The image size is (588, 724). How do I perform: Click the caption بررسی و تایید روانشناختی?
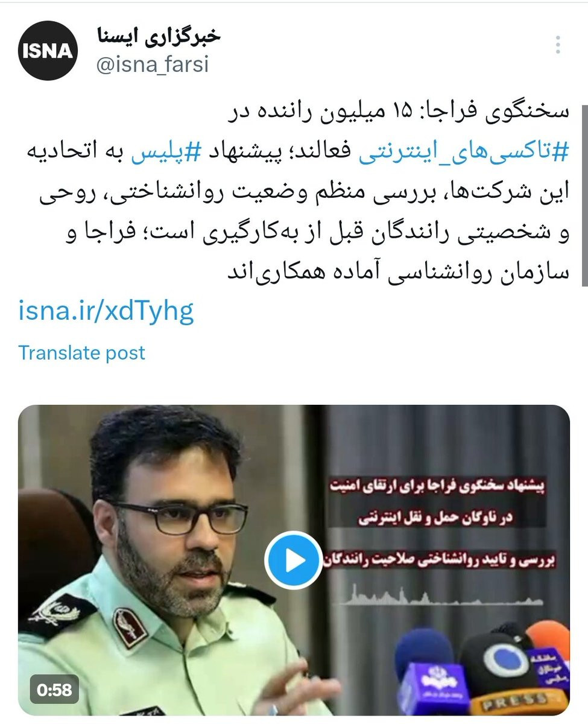(442, 560)
